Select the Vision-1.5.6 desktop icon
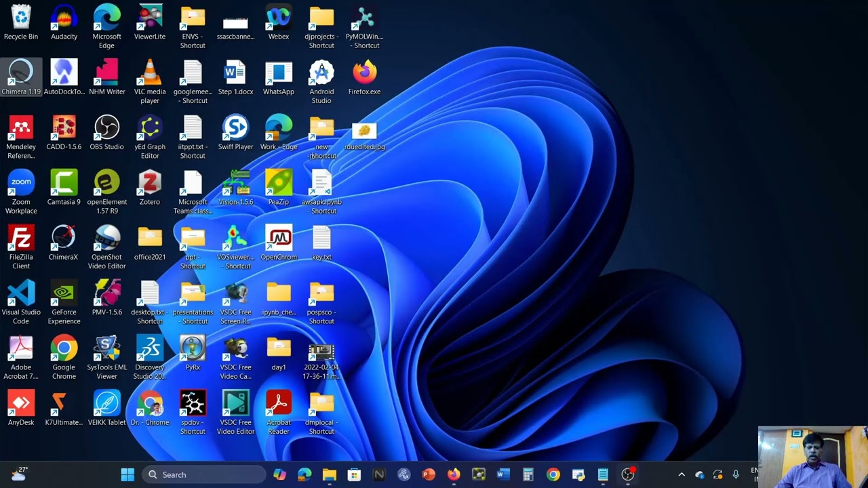868x488 pixels. 235,188
